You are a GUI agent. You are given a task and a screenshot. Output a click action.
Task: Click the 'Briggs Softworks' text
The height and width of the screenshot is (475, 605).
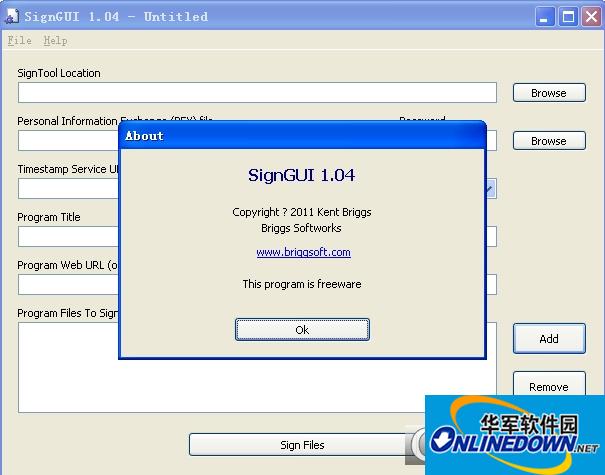coord(301,228)
